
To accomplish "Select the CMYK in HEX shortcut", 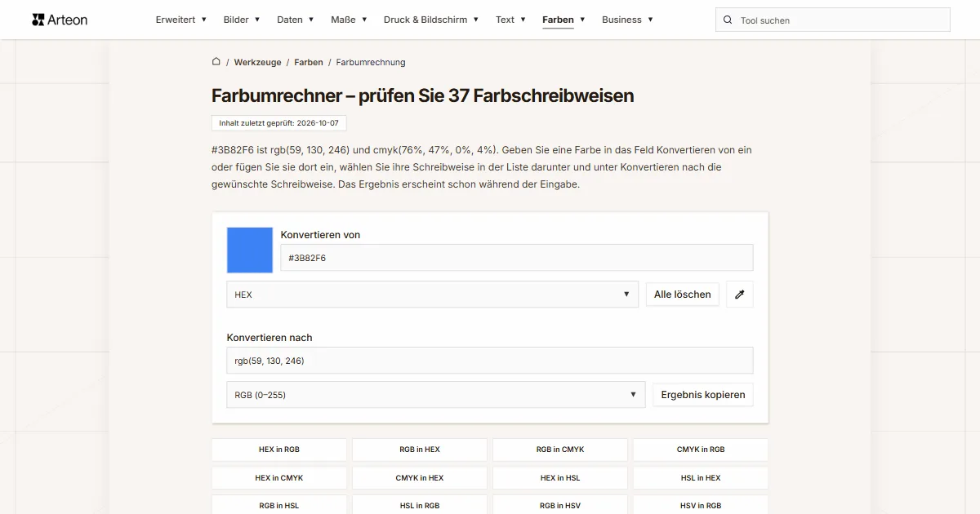I will point(420,478).
